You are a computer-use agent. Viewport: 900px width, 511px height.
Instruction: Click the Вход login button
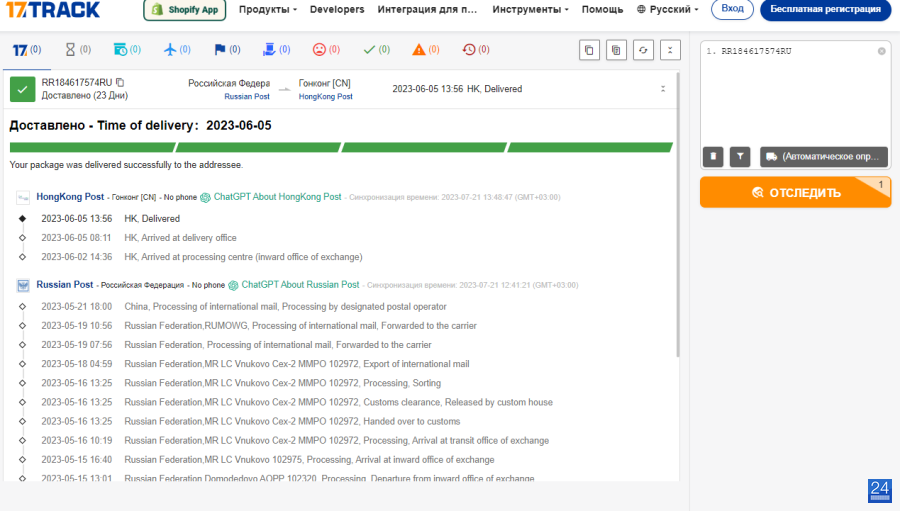[x=732, y=9]
